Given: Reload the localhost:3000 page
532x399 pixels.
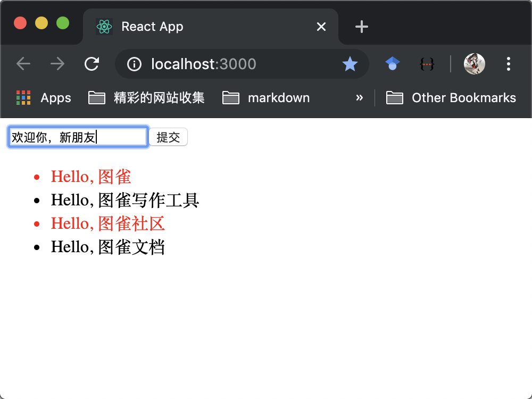Looking at the screenshot, I should click(92, 63).
